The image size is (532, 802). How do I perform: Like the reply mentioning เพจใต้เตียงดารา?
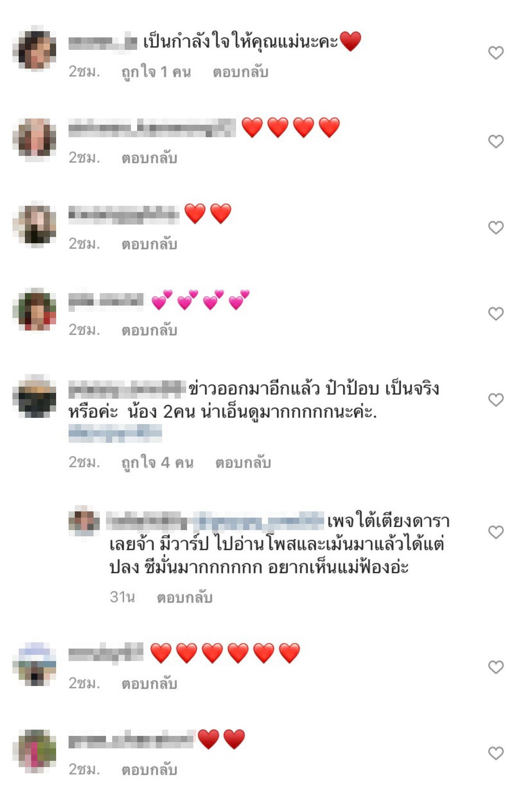(495, 532)
